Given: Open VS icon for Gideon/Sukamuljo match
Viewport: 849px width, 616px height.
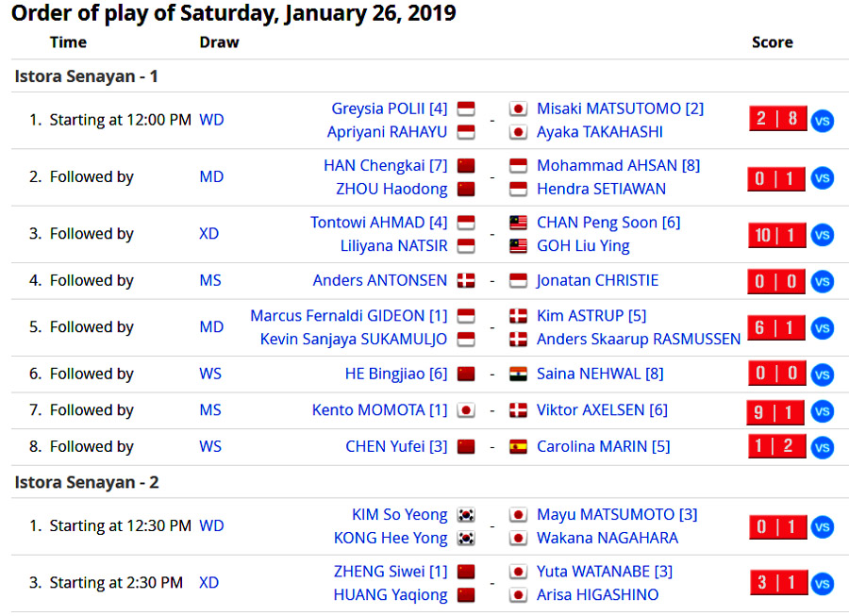Looking at the screenshot, I should pyautogui.click(x=822, y=327).
